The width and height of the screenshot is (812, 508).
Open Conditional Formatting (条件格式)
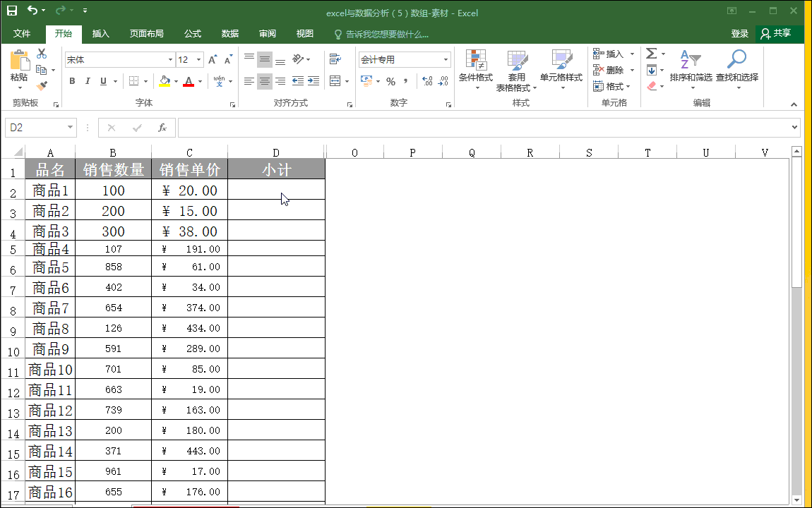(x=476, y=70)
